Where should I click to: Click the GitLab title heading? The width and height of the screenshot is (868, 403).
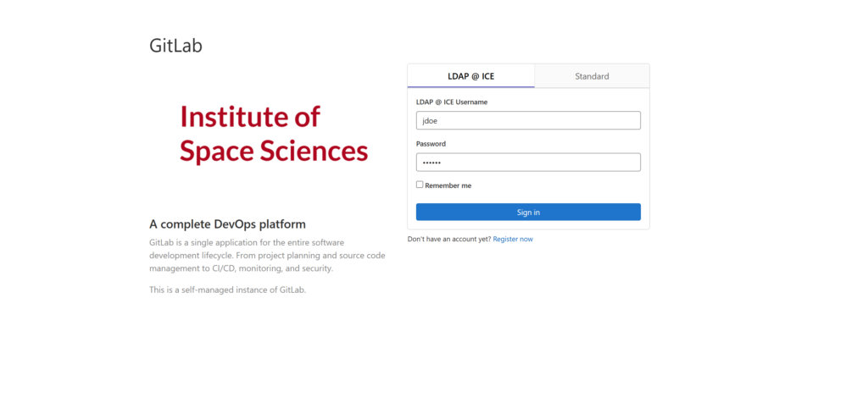click(175, 46)
